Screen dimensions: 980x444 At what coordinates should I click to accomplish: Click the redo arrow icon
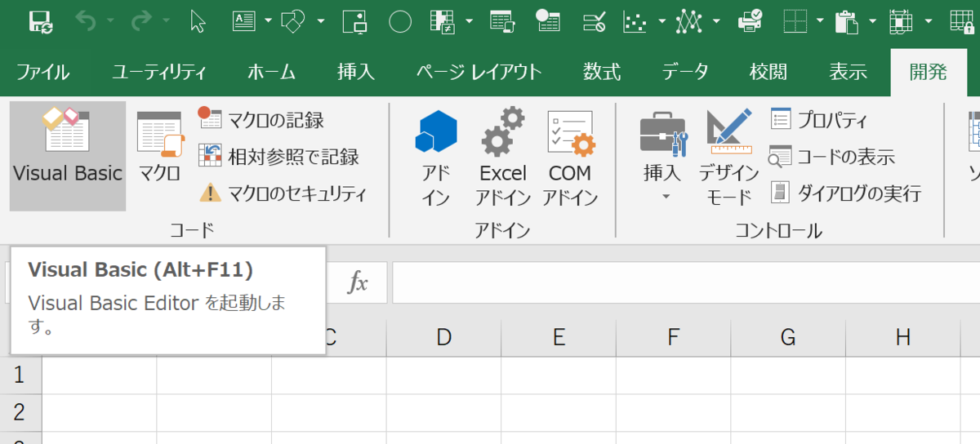(140, 21)
